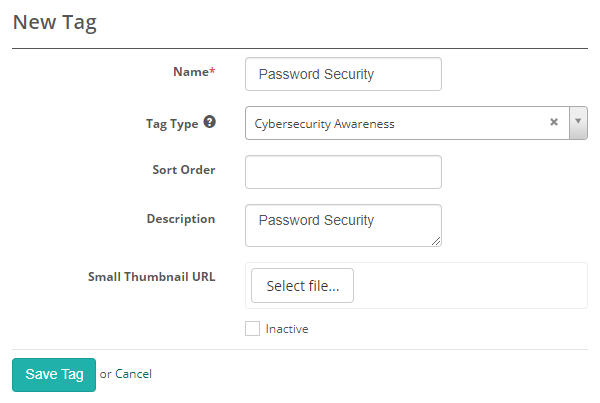Tick the Inactive checkbox
This screenshot has width=600, height=403.
click(x=252, y=328)
